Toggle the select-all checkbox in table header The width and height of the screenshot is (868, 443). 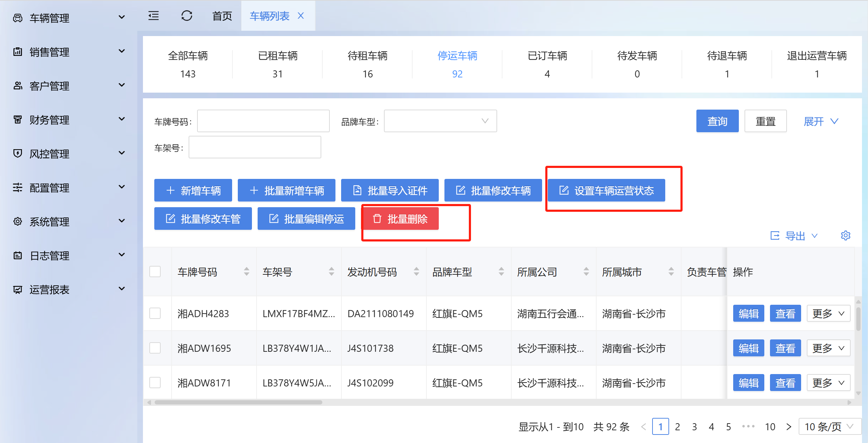(x=155, y=272)
